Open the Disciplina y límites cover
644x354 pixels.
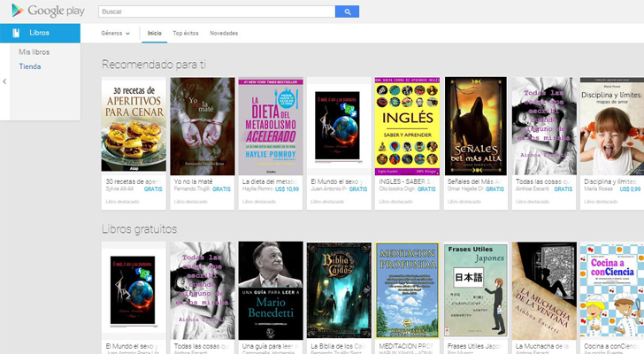click(x=612, y=126)
